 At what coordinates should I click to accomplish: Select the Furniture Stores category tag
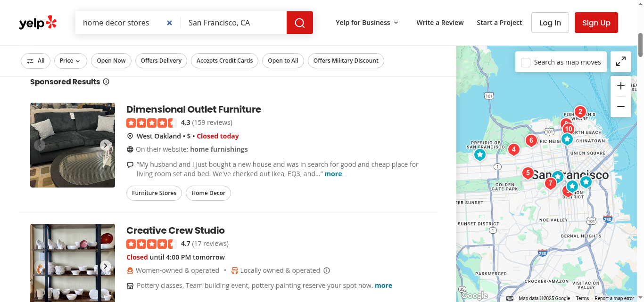[154, 193]
